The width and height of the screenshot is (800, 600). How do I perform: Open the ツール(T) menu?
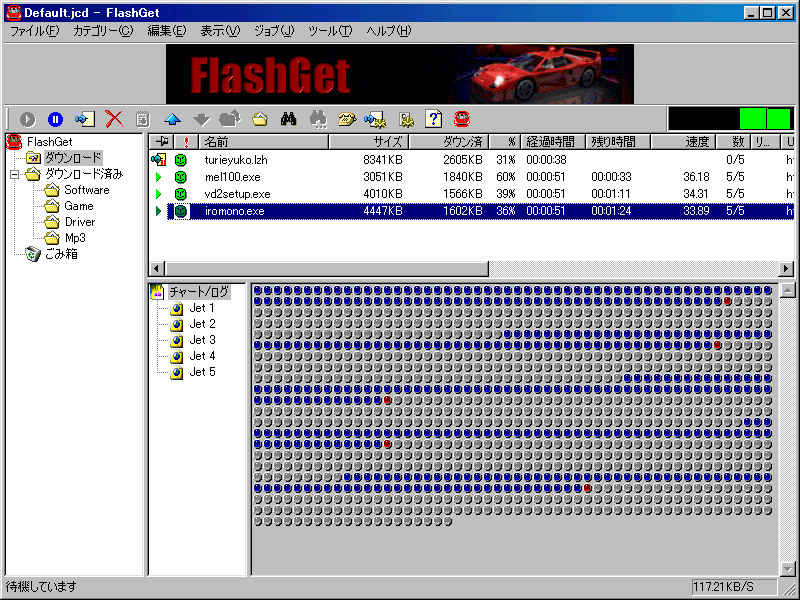point(330,31)
